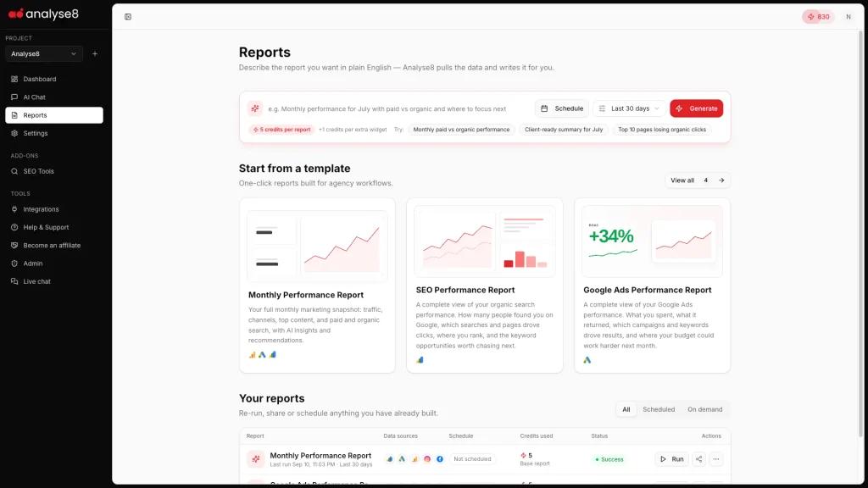Click the 5 credits per report badge
This screenshot has height=488, width=868.
[281, 130]
